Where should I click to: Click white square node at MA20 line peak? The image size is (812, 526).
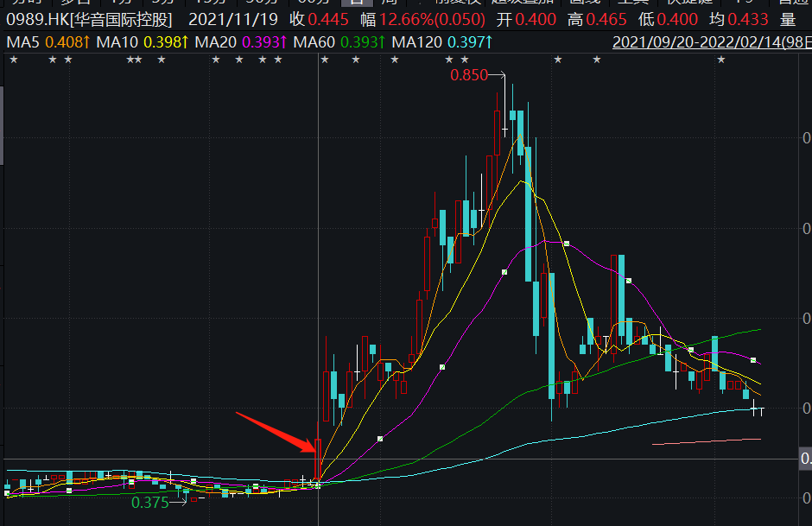click(567, 244)
